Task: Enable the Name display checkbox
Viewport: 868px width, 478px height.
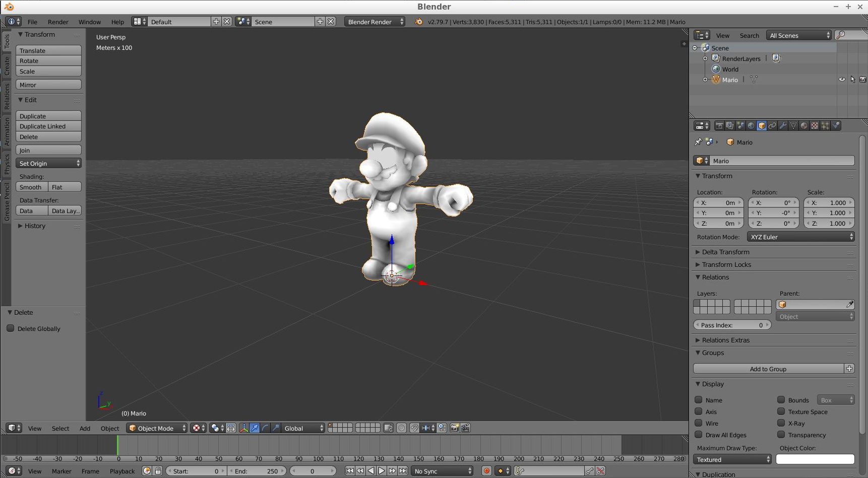Action: (x=699, y=400)
